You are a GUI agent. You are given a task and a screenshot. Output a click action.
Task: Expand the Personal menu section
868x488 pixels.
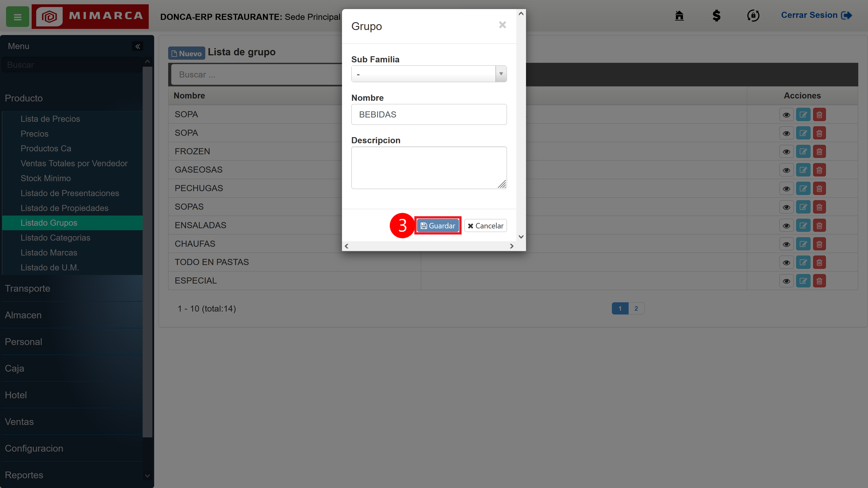[72, 342]
